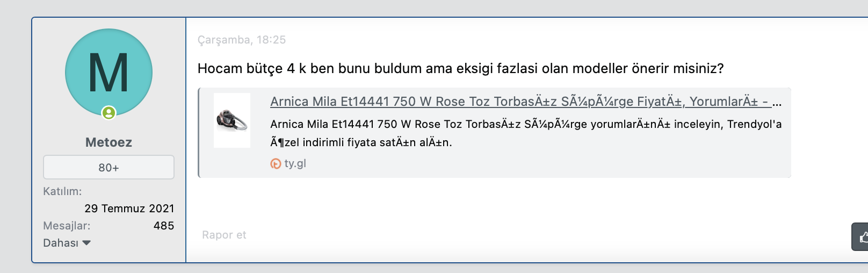Click the ty.gl source domain text

point(295,163)
